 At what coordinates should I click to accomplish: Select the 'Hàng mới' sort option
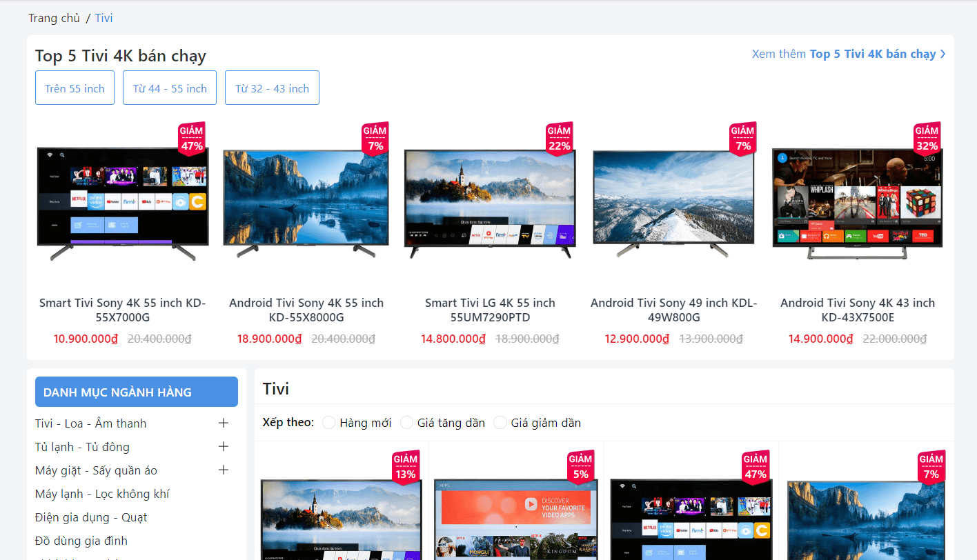tap(328, 423)
